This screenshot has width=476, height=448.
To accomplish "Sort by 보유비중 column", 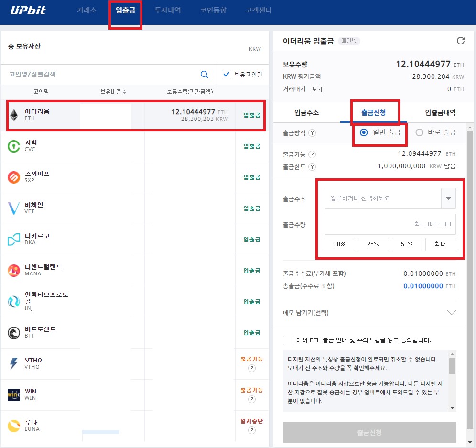I will click(113, 92).
